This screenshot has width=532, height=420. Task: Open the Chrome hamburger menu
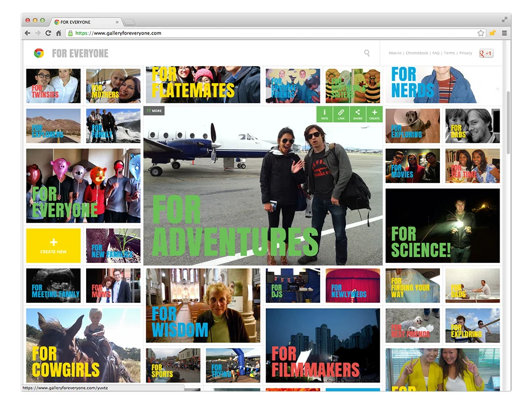point(504,33)
